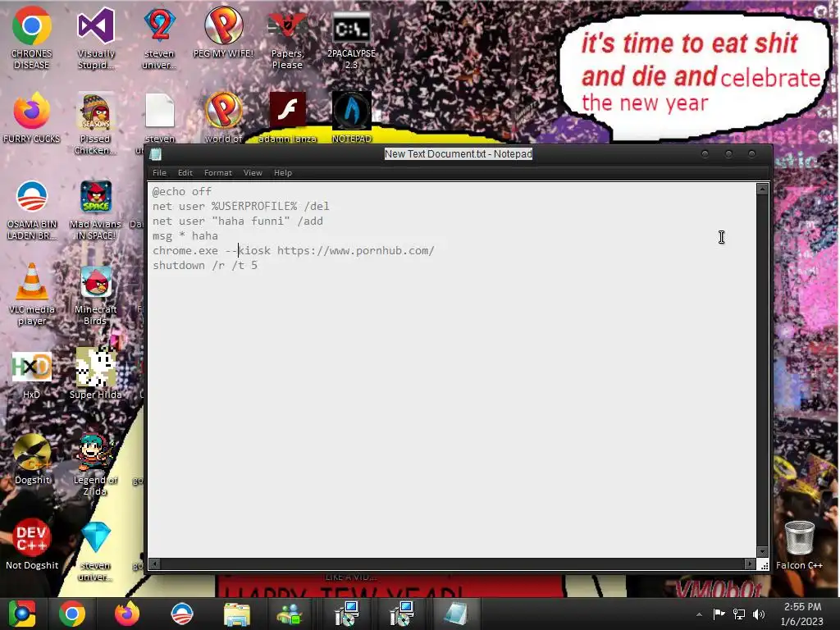Image resolution: width=840 pixels, height=630 pixels.
Task: Click the vertical scrollbar up arrow in Notepad
Action: tap(762, 189)
